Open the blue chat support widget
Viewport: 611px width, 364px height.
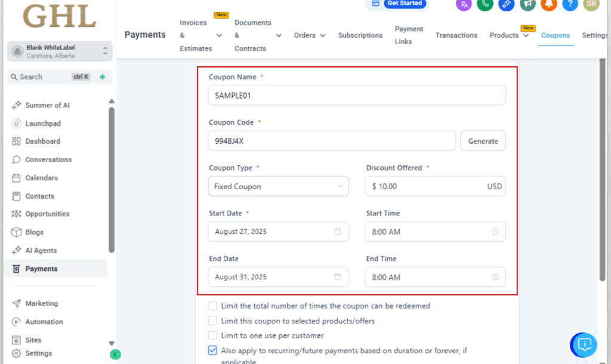[x=584, y=345]
